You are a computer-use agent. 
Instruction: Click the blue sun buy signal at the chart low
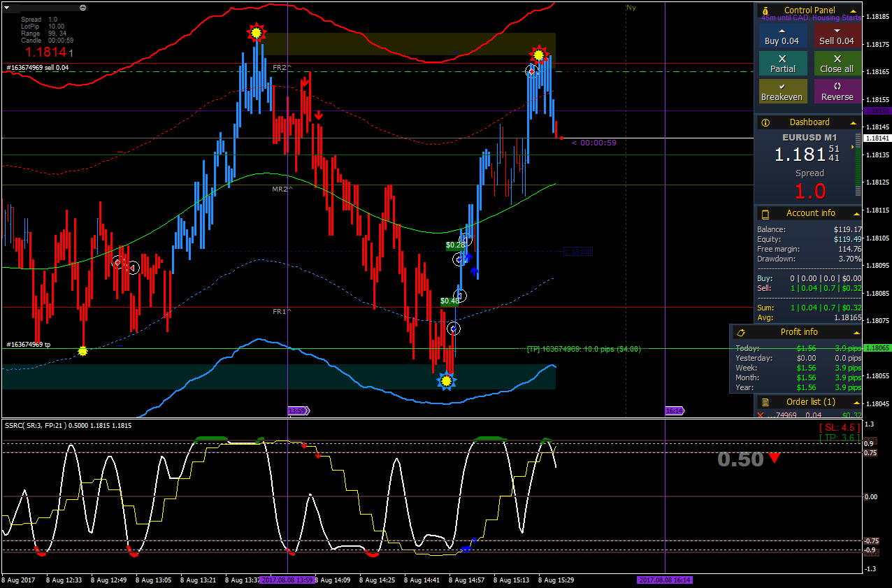click(447, 380)
